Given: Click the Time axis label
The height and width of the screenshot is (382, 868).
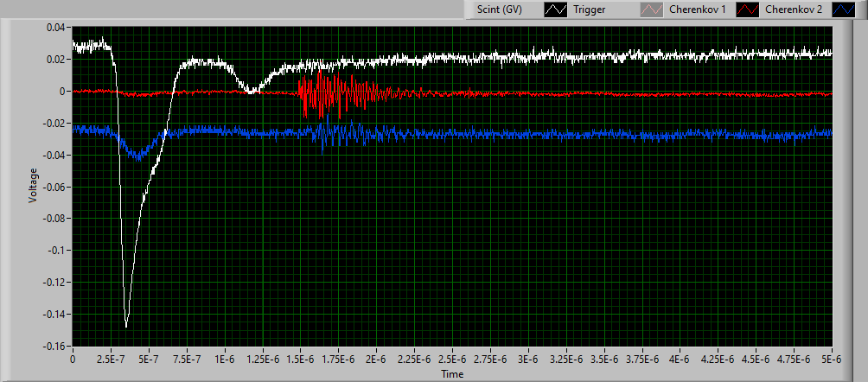Looking at the screenshot, I should click(451, 374).
